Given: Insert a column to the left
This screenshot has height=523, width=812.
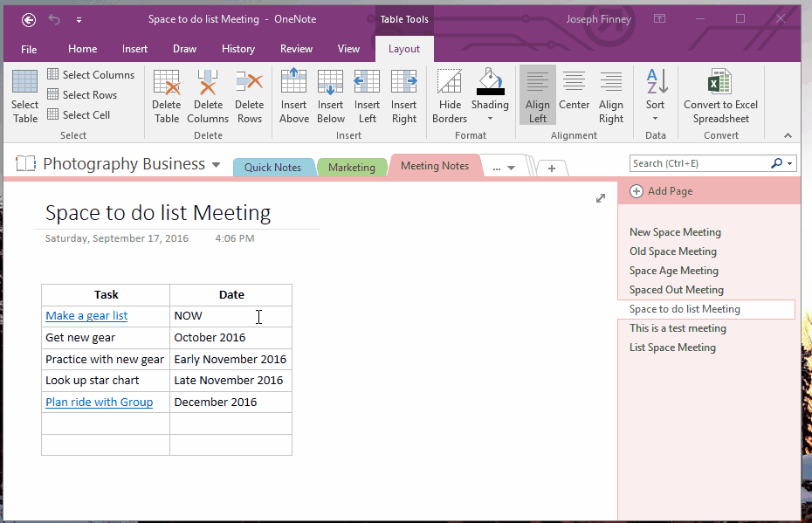Looking at the screenshot, I should [x=367, y=96].
